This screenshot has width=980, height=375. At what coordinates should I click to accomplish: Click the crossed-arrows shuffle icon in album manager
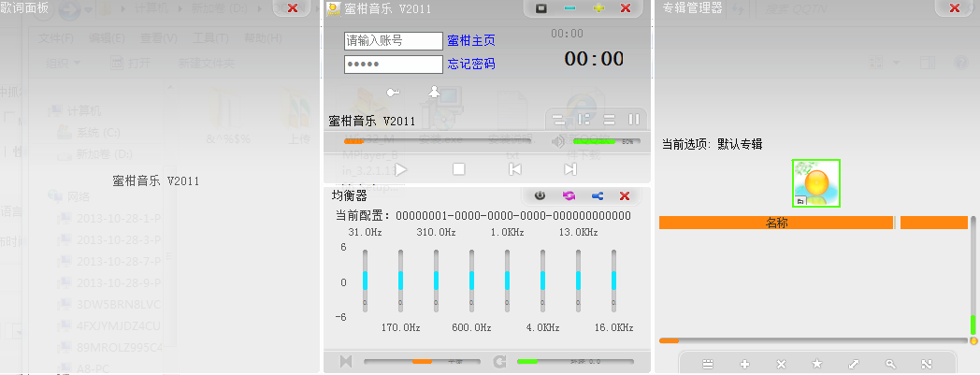point(927,365)
